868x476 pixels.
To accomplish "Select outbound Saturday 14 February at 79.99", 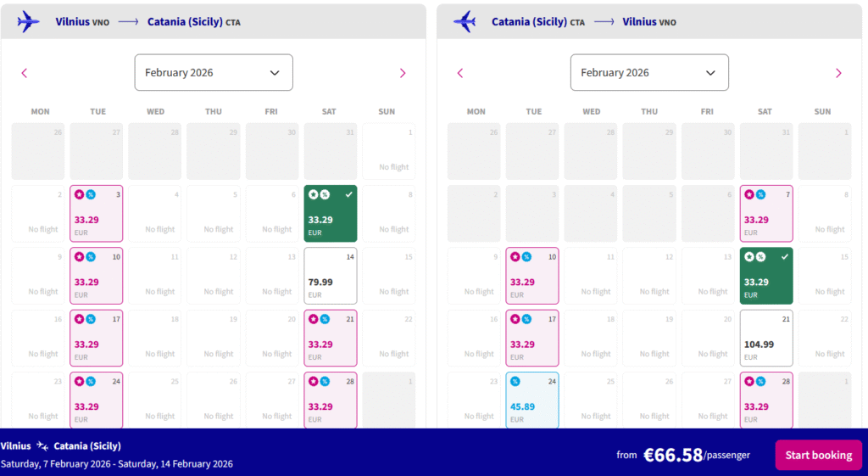I will click(x=331, y=276).
